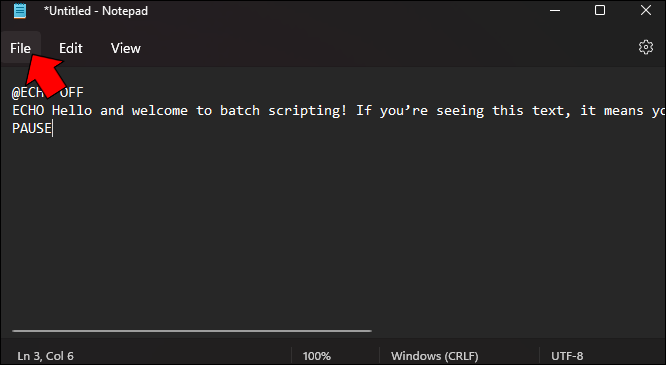The image size is (666, 365).
Task: Click the 100% zoom level indicator
Action: coord(316,356)
